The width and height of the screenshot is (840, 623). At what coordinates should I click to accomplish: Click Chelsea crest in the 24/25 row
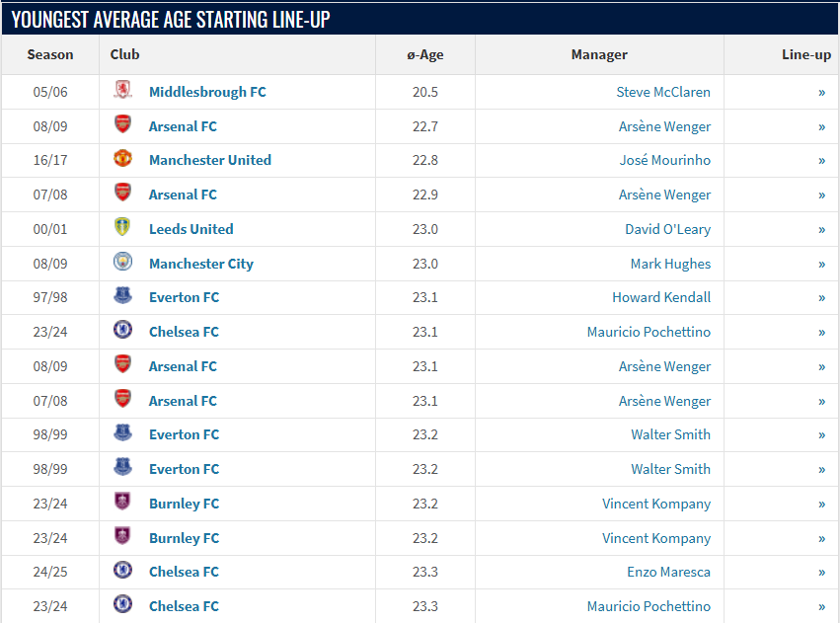pos(122,572)
